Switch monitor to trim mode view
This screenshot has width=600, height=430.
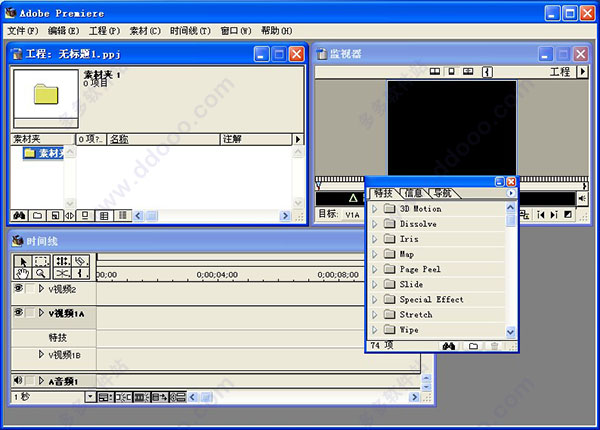(x=468, y=72)
